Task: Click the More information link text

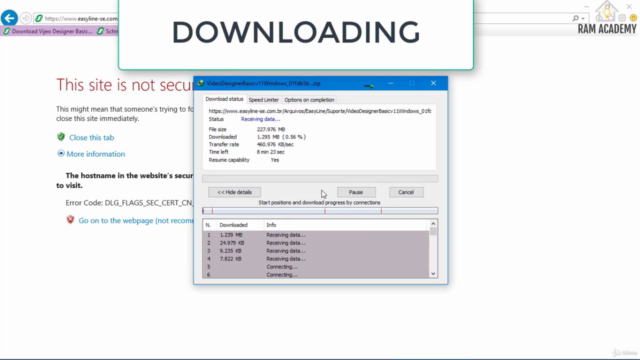Action: [96, 154]
